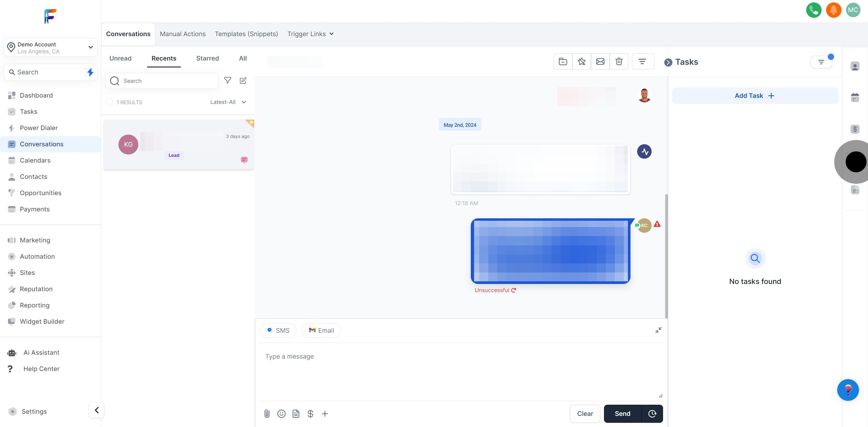Compose new message pencil icon

click(243, 80)
